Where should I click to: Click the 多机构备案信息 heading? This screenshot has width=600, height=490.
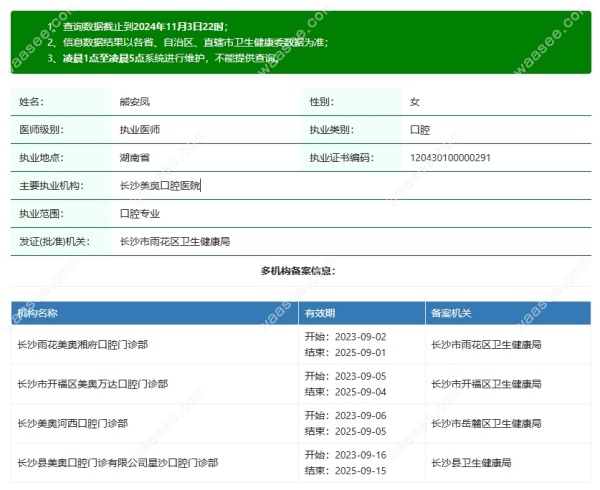[x=298, y=271]
